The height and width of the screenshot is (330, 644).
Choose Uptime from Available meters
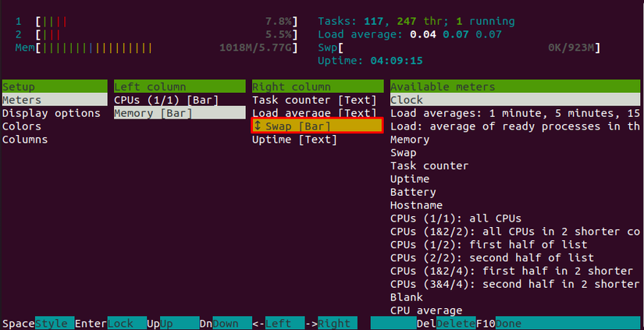click(410, 179)
